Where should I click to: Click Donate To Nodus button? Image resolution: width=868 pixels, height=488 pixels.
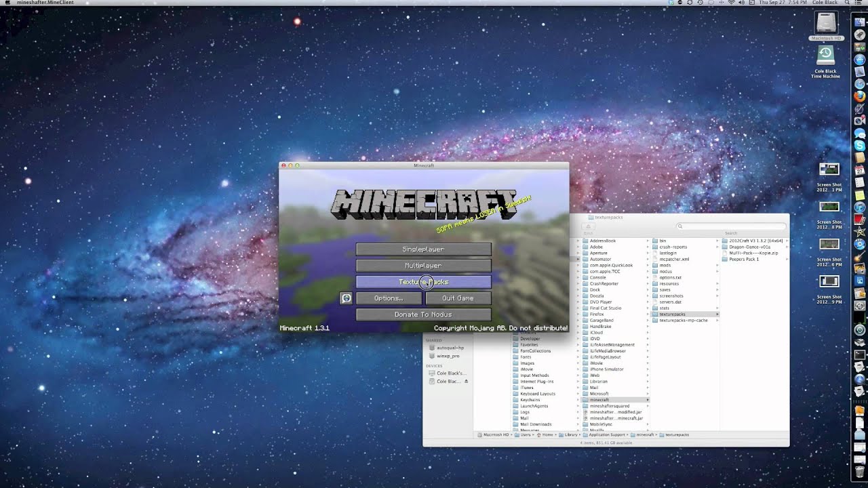(x=423, y=314)
